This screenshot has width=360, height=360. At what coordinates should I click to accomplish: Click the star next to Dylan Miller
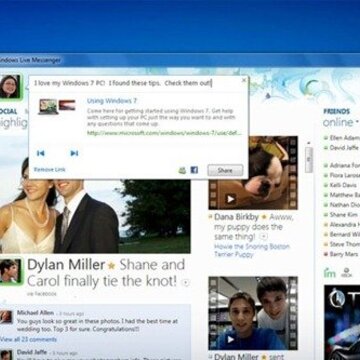click(x=111, y=266)
